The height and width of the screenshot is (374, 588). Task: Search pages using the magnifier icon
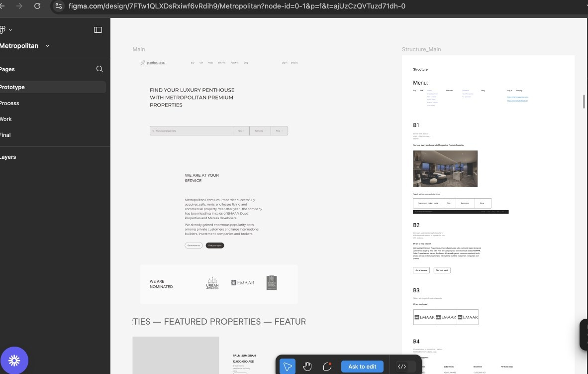pyautogui.click(x=99, y=69)
